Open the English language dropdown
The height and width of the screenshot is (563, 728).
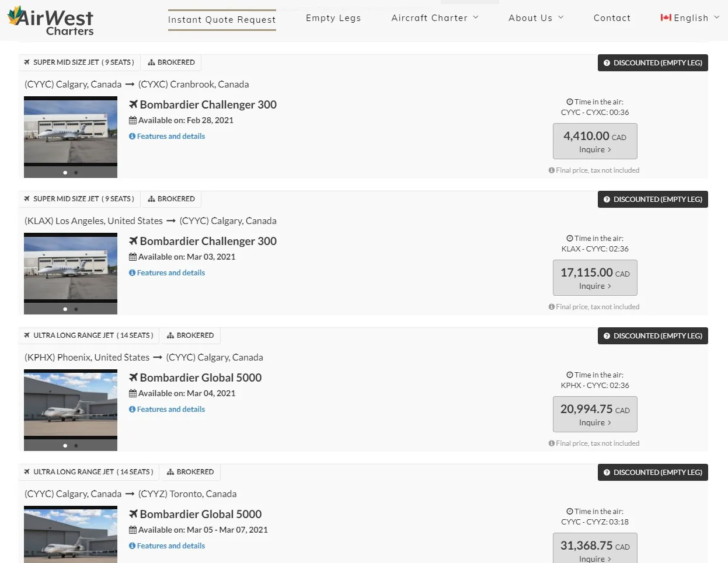[x=690, y=18]
